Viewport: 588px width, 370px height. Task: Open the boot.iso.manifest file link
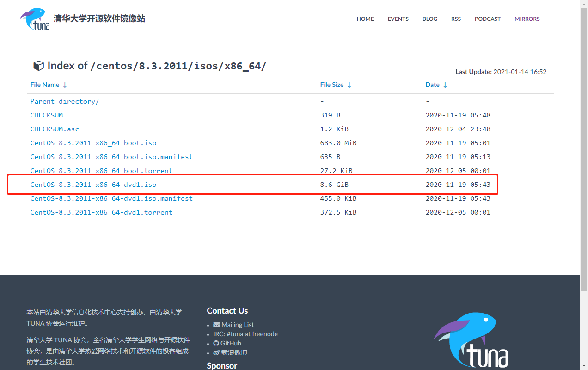pos(111,157)
